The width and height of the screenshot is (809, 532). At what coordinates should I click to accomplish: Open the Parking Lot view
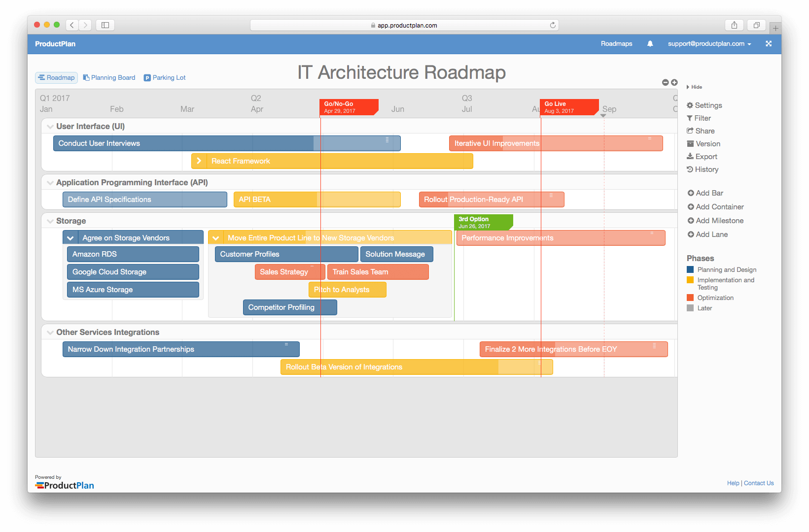(x=165, y=77)
